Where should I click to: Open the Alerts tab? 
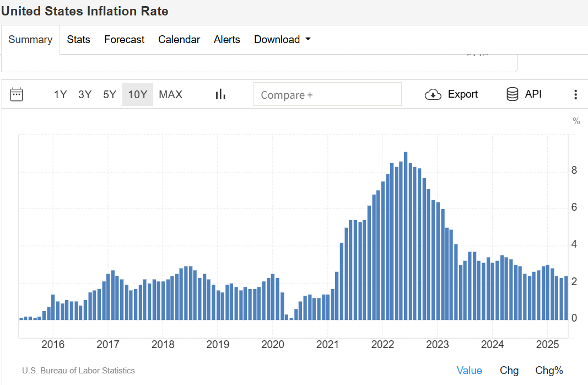(227, 39)
